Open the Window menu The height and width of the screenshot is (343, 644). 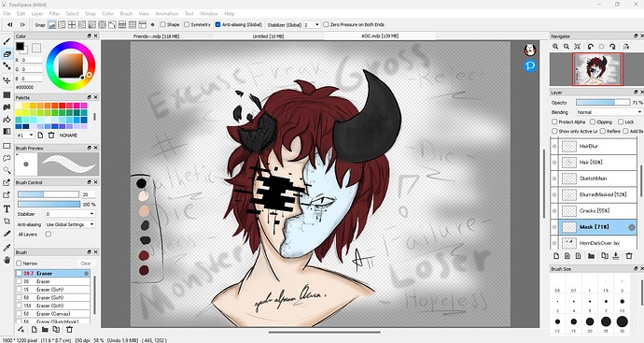coord(209,14)
